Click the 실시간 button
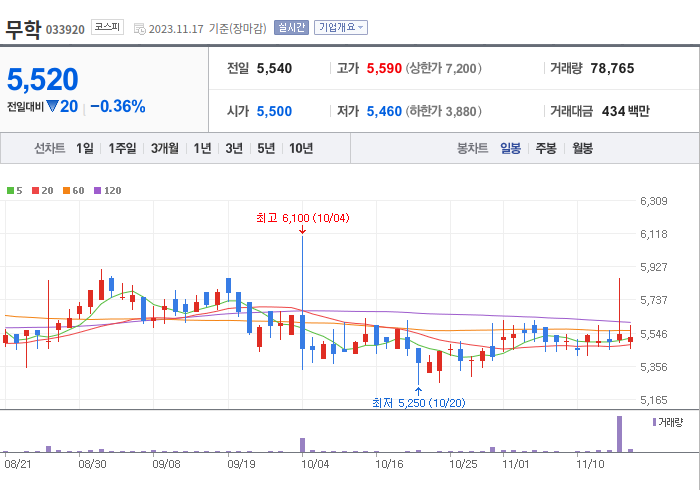Viewport: 700px width, 490px height. [291, 28]
